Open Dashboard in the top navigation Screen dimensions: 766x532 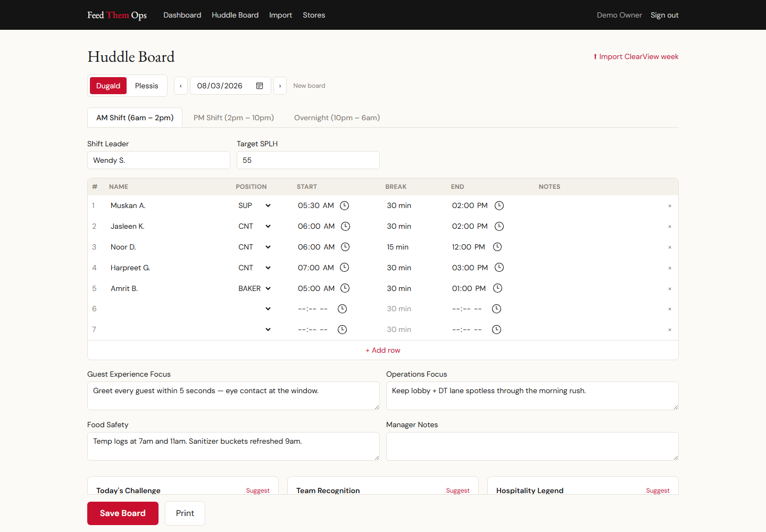(x=182, y=15)
